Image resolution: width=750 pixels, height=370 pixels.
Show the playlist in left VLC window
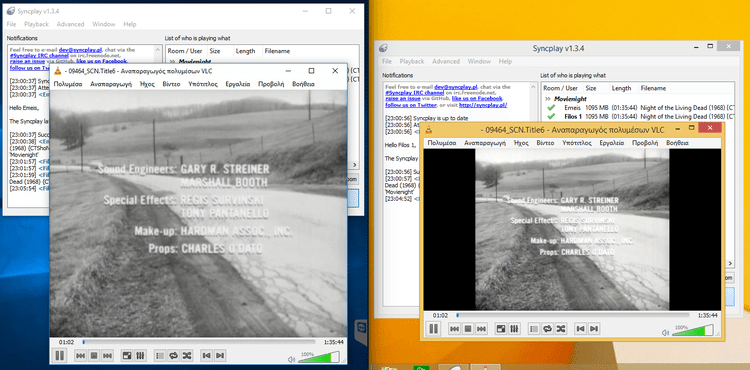pyautogui.click(x=160, y=355)
